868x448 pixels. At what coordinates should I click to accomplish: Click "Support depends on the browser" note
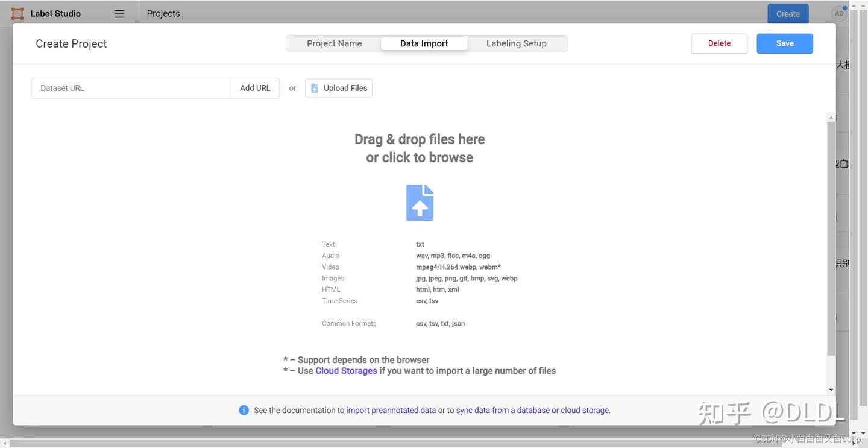(363, 360)
